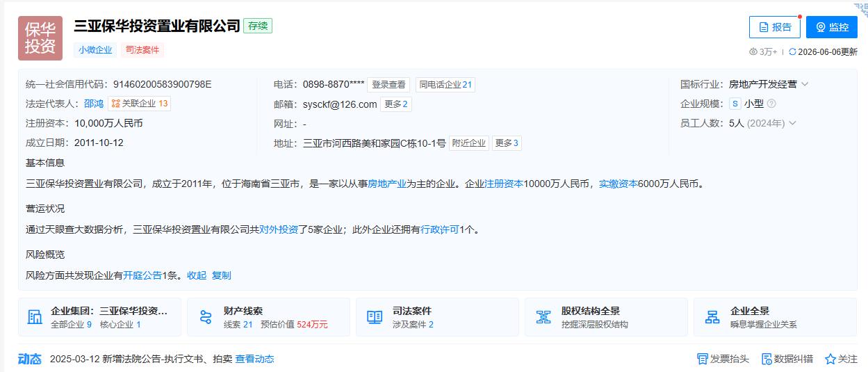This screenshot has height=372, width=868.
Task: Click the 保华投资 company logo thumbnail
Action: click(40, 38)
